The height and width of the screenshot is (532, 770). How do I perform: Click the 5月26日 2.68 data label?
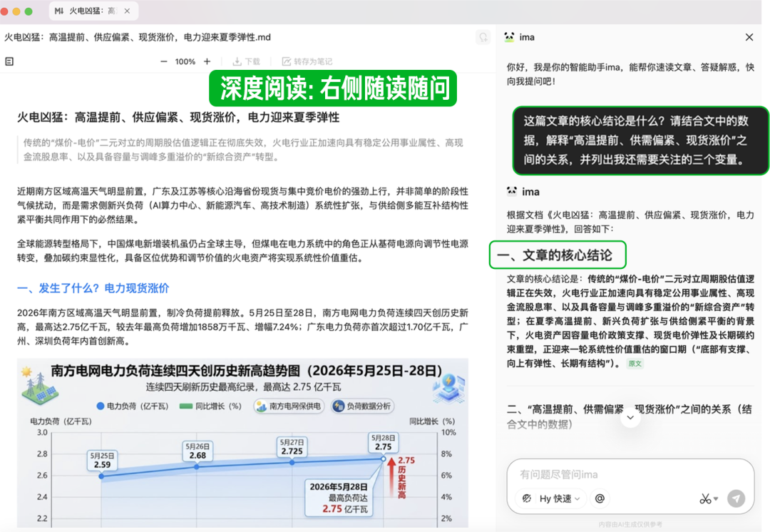point(197,451)
